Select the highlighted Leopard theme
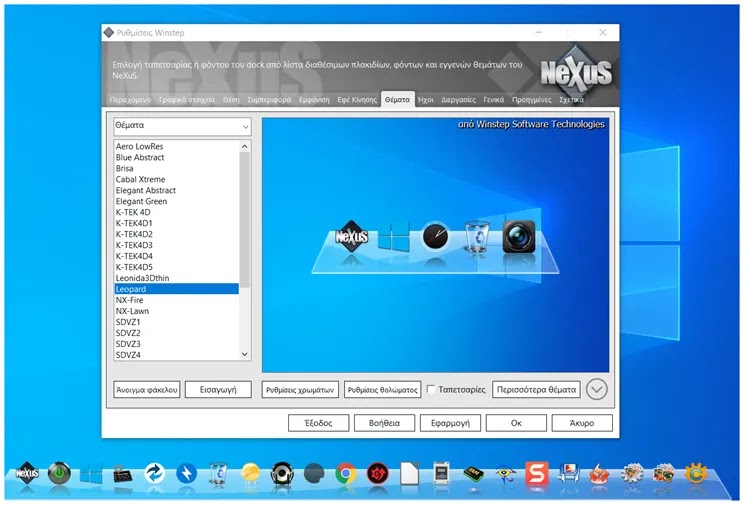The image size is (744, 505). coord(177,289)
